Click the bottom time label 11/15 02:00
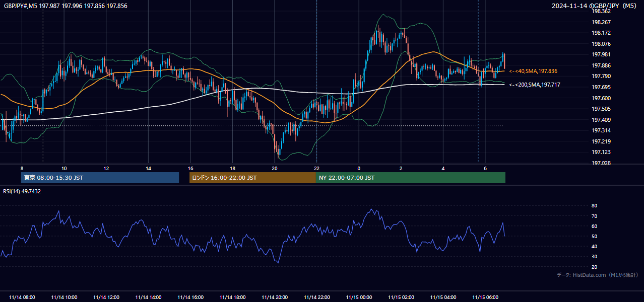644x302 pixels. (x=401, y=297)
